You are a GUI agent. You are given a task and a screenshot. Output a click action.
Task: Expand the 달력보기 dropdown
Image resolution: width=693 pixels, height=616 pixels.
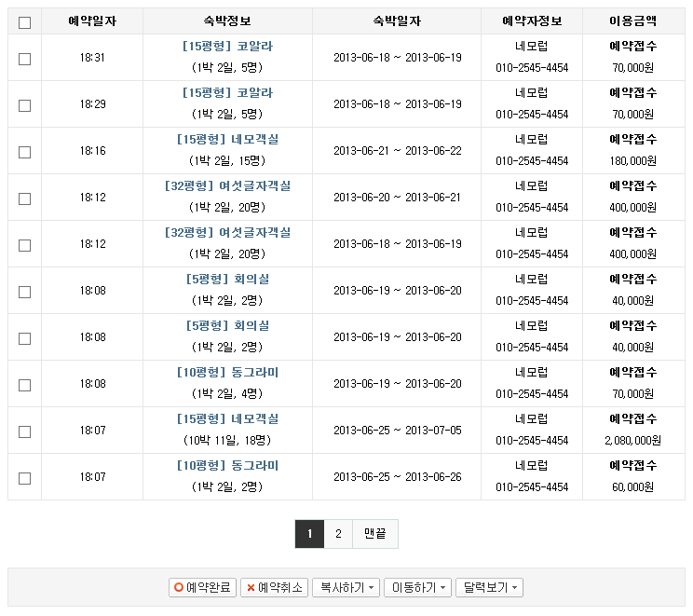(489, 588)
